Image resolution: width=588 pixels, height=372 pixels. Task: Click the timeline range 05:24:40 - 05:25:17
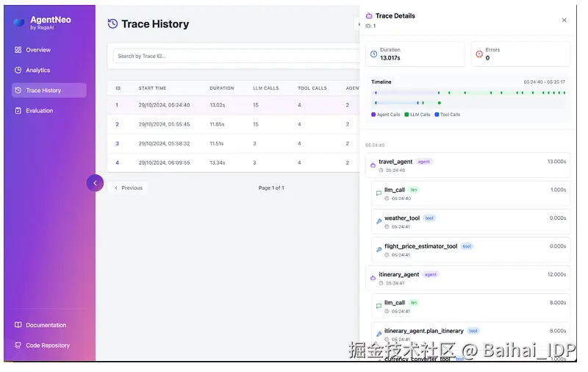click(544, 82)
